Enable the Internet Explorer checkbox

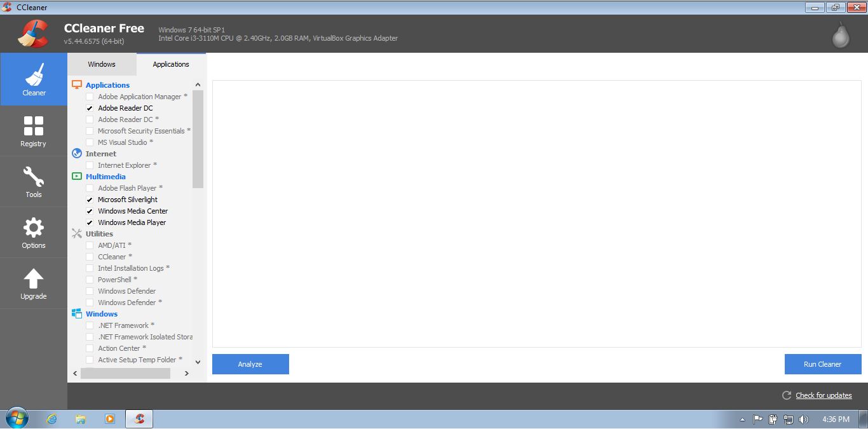point(90,165)
